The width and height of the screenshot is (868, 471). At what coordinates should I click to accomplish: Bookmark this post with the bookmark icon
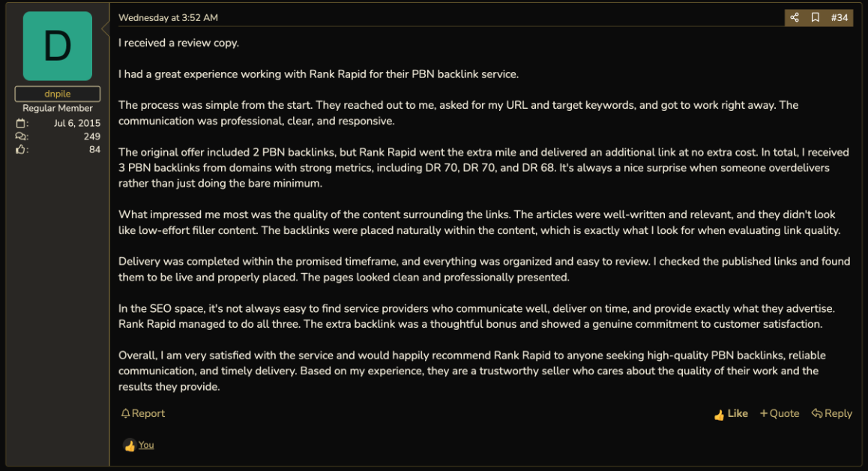pos(816,18)
